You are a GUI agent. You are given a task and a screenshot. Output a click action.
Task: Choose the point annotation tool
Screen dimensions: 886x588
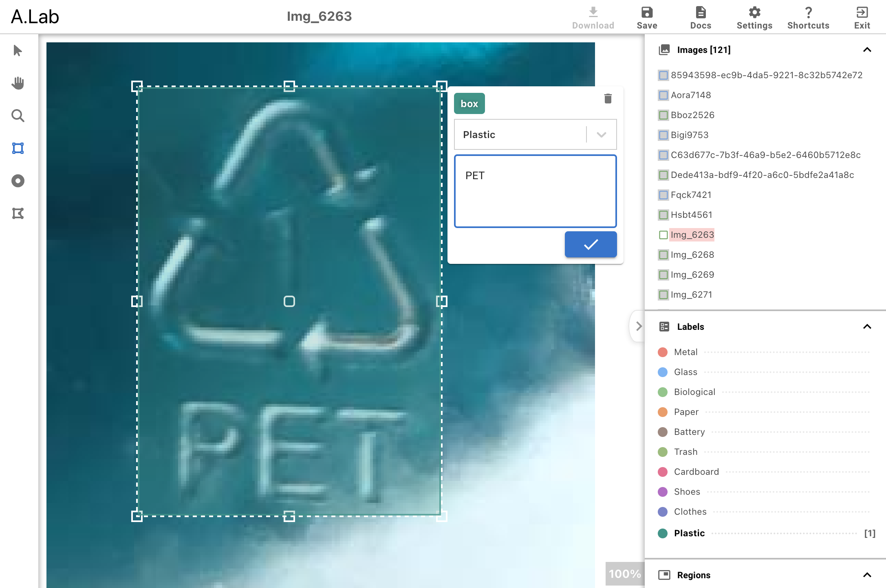(x=18, y=181)
